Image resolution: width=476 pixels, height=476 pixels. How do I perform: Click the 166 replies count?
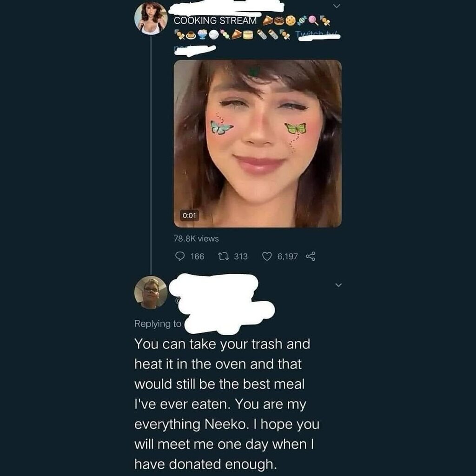tap(198, 256)
